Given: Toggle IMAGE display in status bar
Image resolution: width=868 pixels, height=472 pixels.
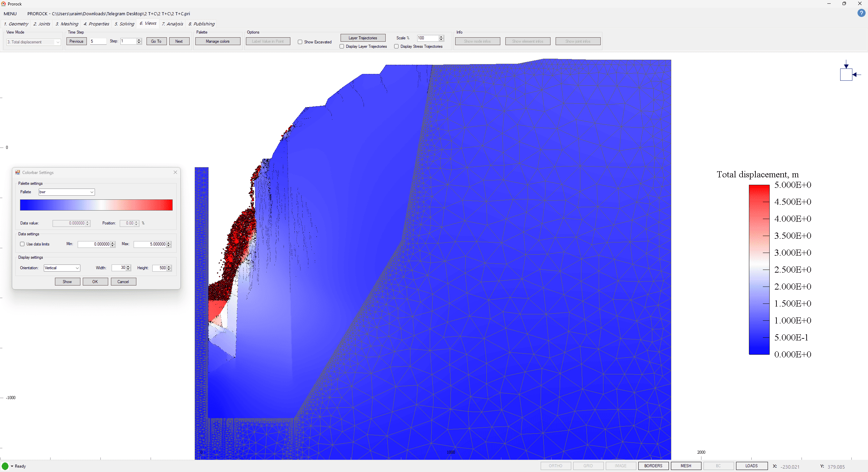Looking at the screenshot, I should (621, 466).
